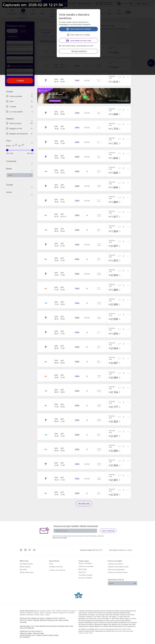Enable the 'Bagagem de mão' filter checkbox
The height and width of the screenshot is (644, 155).
[7, 128]
